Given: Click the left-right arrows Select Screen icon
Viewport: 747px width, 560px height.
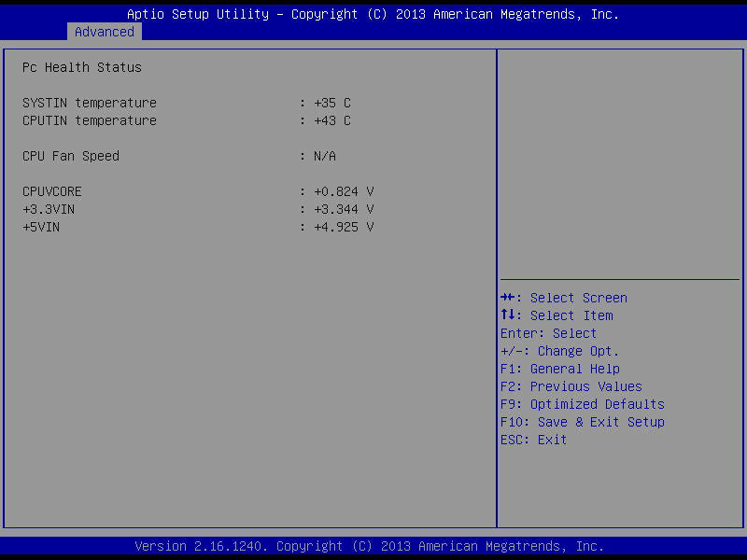Looking at the screenshot, I should pyautogui.click(x=507, y=298).
